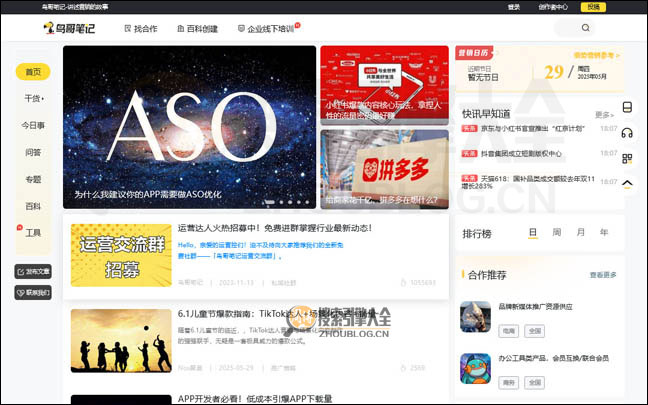
Task: Select 问答 in left sidebar
Action: (33, 152)
